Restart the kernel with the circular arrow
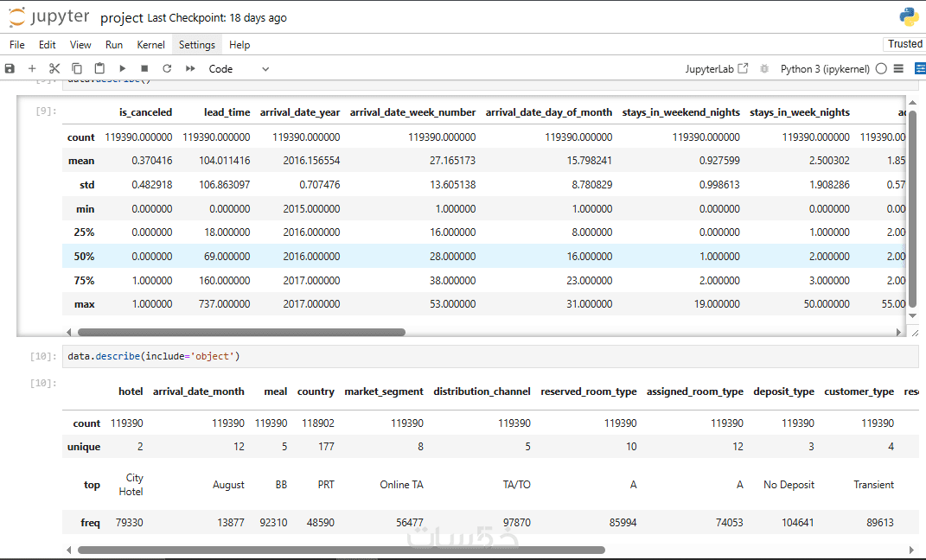The image size is (926, 560). [167, 68]
